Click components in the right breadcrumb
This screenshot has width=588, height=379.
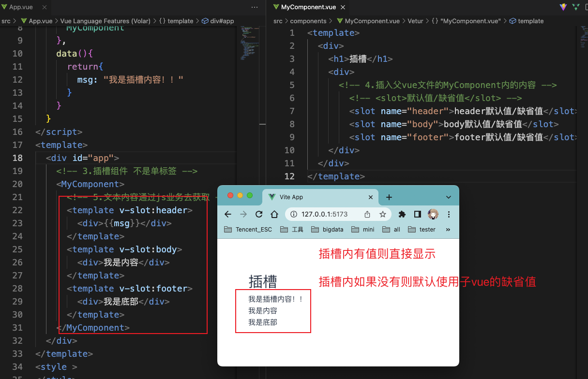[x=308, y=21]
